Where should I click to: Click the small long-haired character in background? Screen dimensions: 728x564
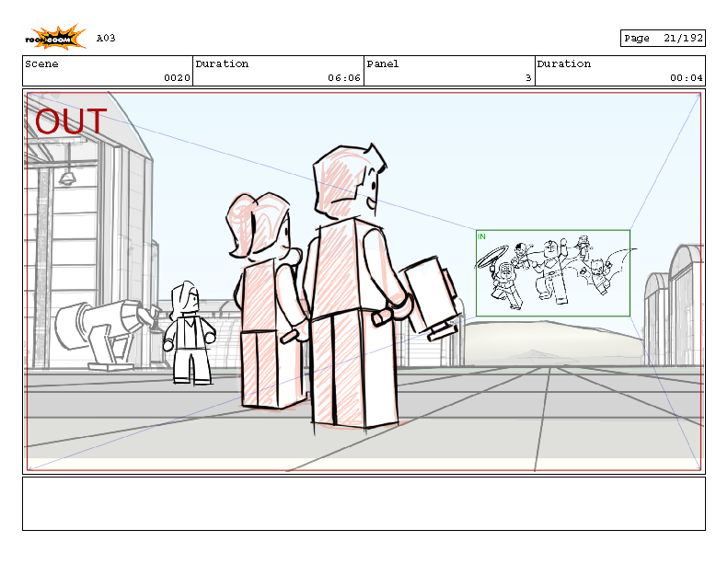pyautogui.click(x=189, y=333)
